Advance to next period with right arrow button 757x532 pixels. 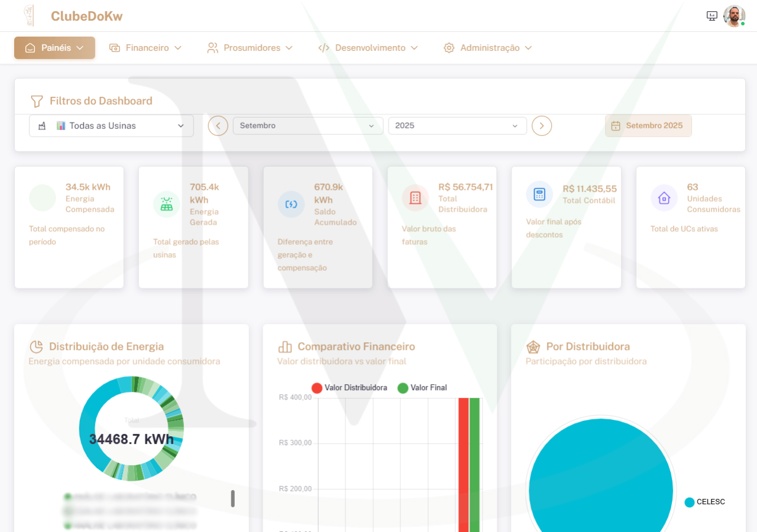[541, 125]
